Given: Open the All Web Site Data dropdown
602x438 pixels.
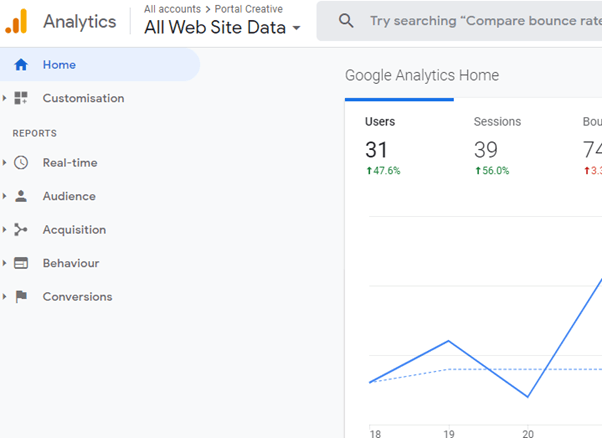Looking at the screenshot, I should tap(222, 27).
